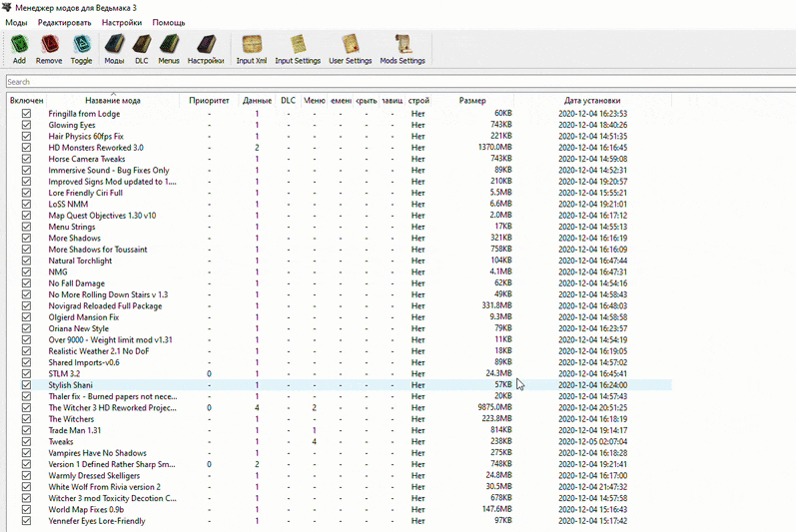796x532 pixels.
Task: Select Trade Man 1.31 mod
Action: click(x=75, y=430)
